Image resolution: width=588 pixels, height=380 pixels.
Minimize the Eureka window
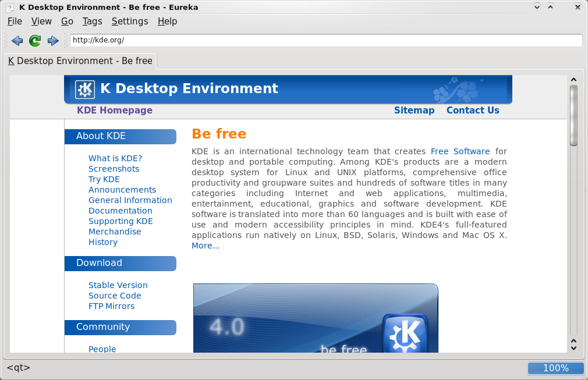537,7
